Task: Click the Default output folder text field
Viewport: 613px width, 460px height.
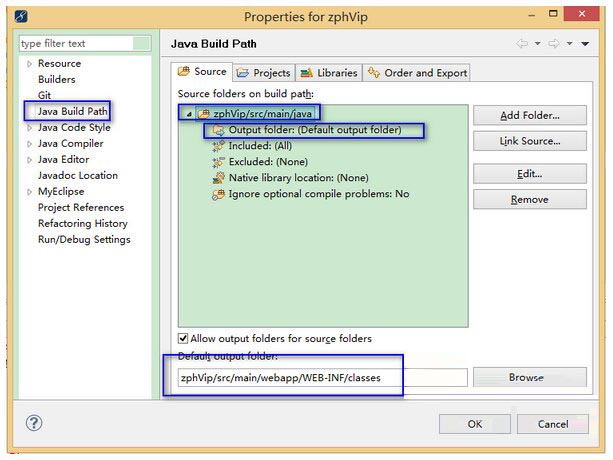Action: (x=320, y=378)
